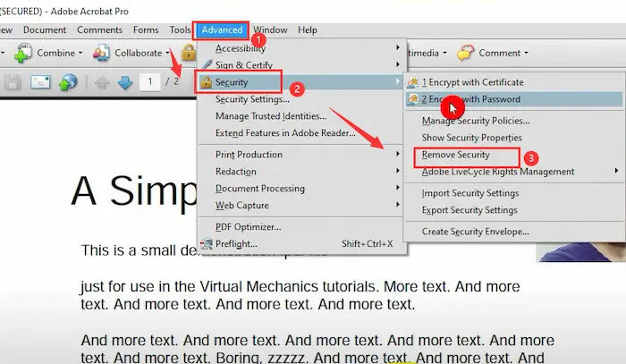The height and width of the screenshot is (364, 626).
Task: Choose 1 Encrypt with Certificate
Action: [x=514, y=82]
